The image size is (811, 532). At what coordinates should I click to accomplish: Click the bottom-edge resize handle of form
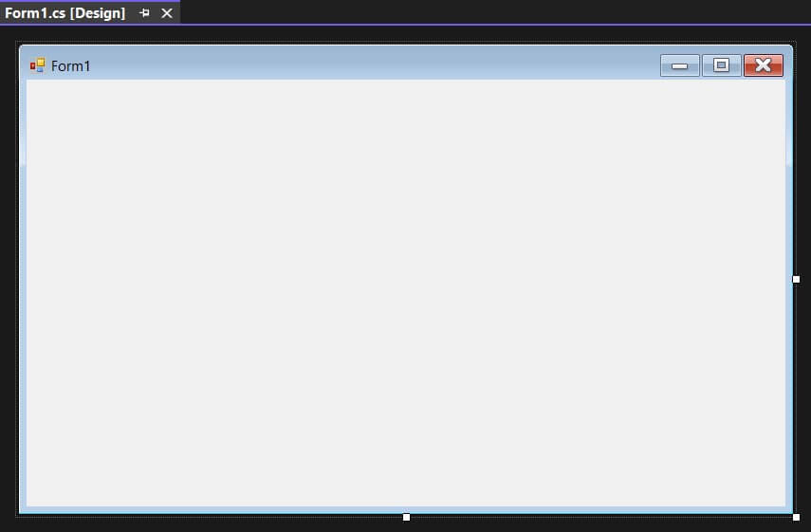coord(407,517)
